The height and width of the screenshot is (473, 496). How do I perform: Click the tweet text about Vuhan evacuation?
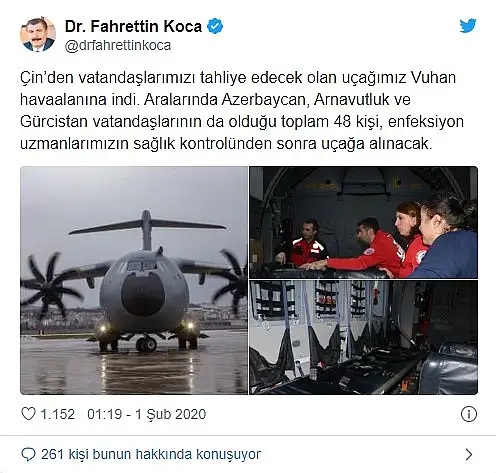click(x=242, y=111)
